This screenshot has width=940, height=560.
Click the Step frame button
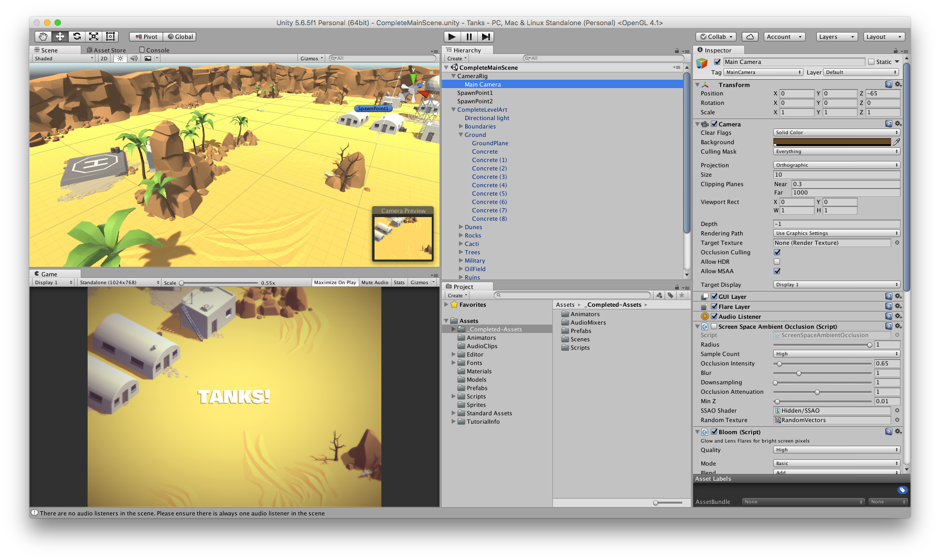[x=486, y=37]
